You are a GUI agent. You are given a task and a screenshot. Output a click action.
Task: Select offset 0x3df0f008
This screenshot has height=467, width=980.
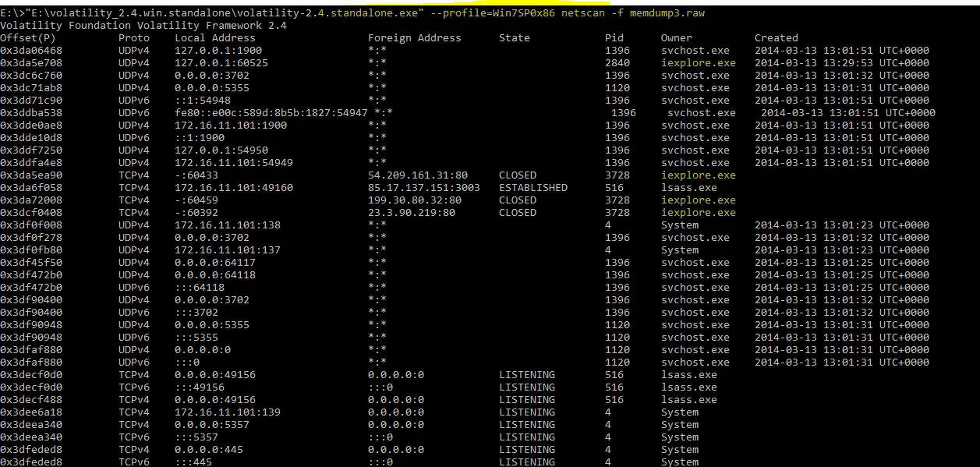31,225
